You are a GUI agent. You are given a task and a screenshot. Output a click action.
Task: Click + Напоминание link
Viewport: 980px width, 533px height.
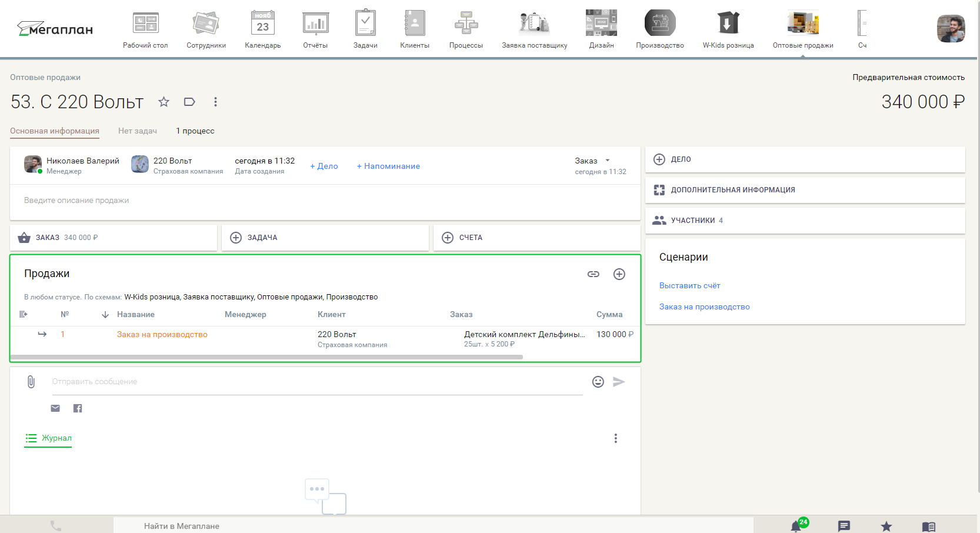point(388,166)
